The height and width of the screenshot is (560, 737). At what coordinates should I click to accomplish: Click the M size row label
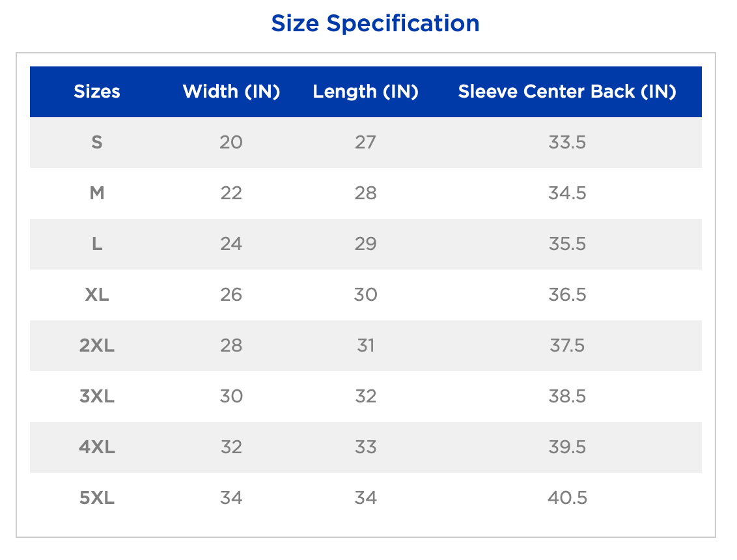(x=97, y=193)
